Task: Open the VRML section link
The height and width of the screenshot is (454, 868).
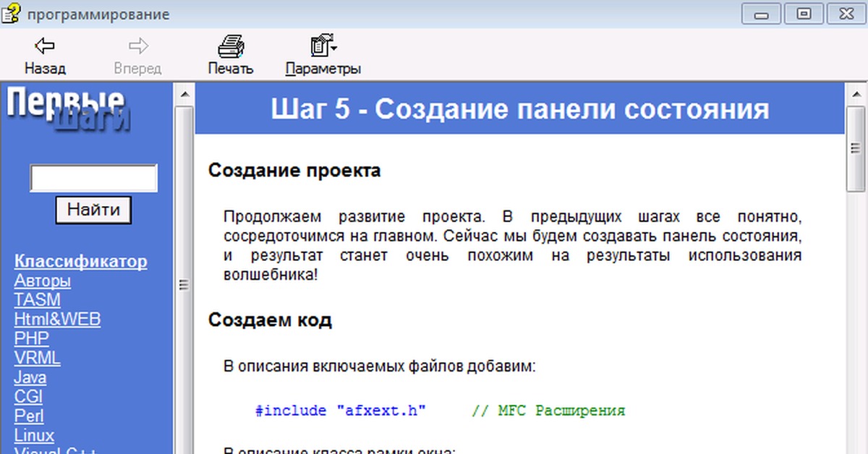Action: [x=37, y=358]
